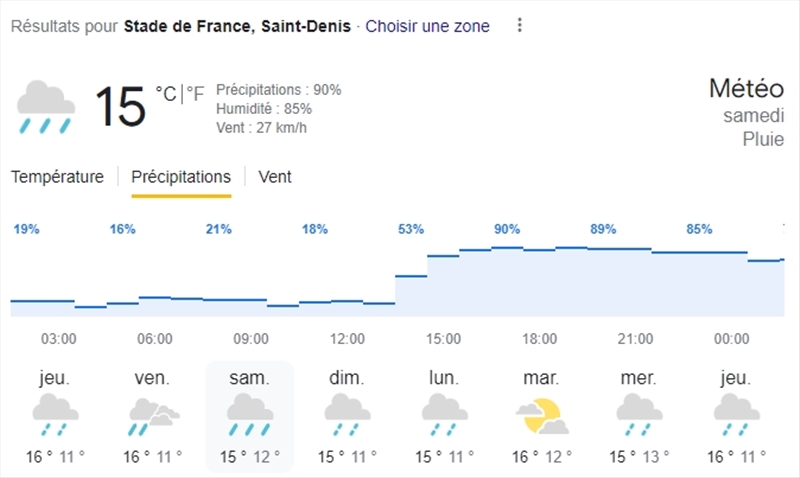Open the three-dot more options menu

pos(519,26)
